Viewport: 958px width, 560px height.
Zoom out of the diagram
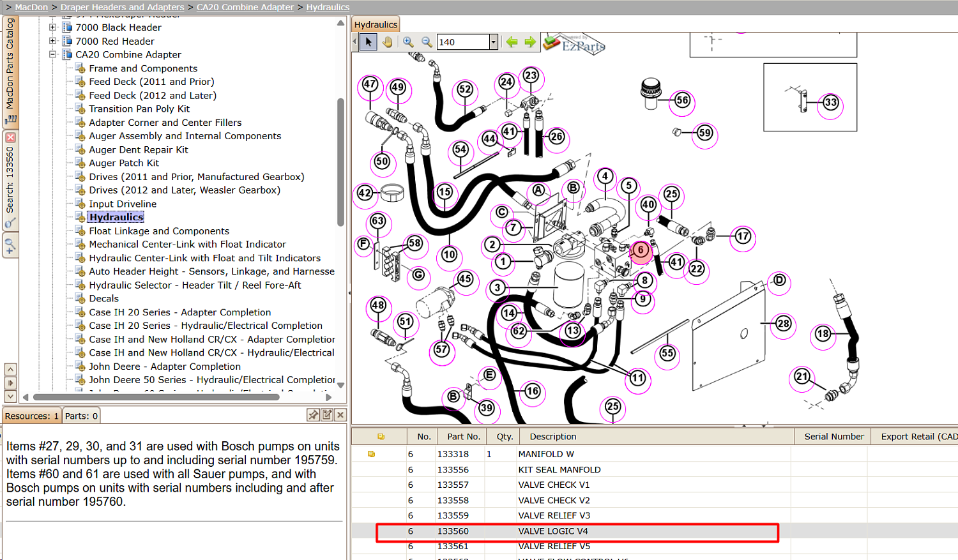427,42
